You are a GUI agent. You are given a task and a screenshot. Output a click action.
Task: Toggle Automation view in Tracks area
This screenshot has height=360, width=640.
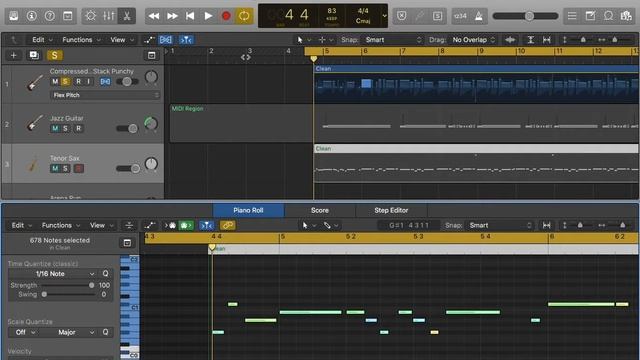point(149,40)
